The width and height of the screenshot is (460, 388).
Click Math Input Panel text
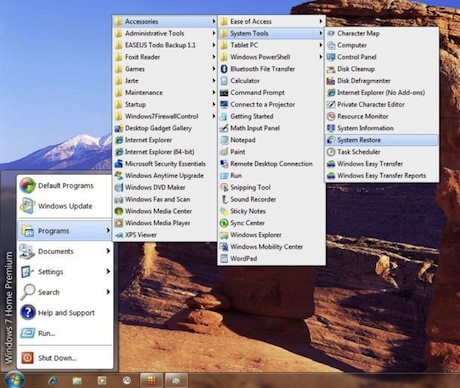(x=255, y=128)
